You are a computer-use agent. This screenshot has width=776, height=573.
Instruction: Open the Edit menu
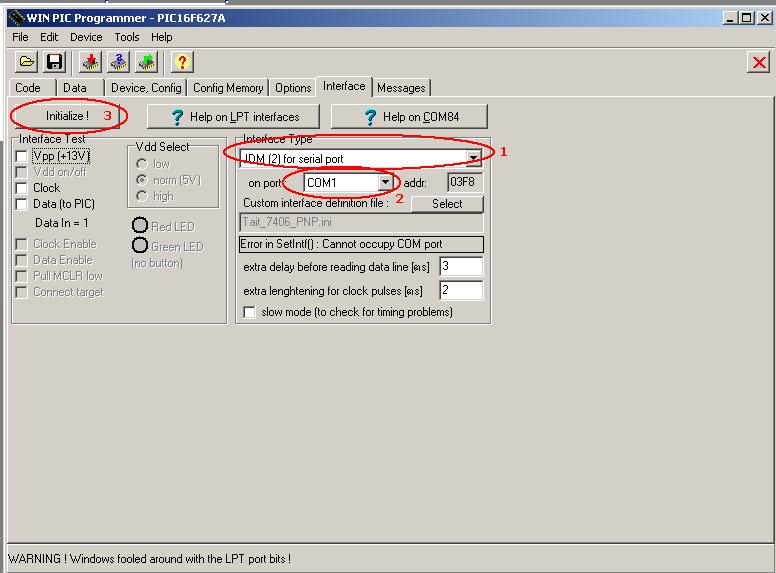point(49,37)
